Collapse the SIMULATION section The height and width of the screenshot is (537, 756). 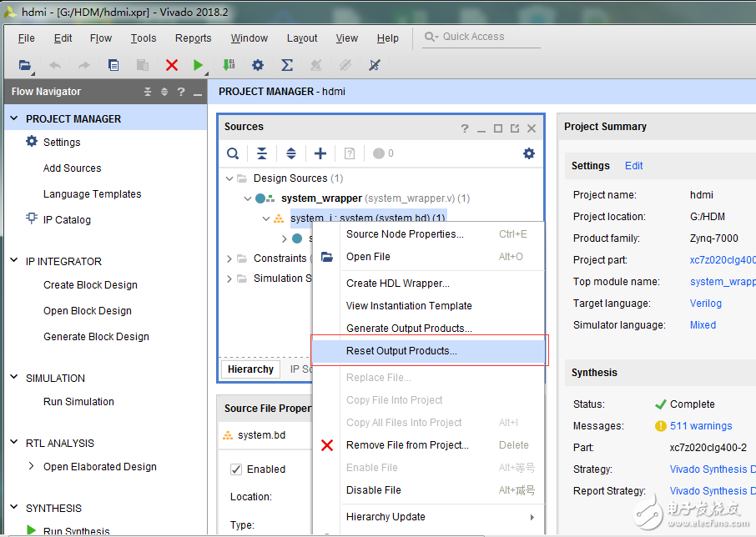pyautogui.click(x=14, y=377)
